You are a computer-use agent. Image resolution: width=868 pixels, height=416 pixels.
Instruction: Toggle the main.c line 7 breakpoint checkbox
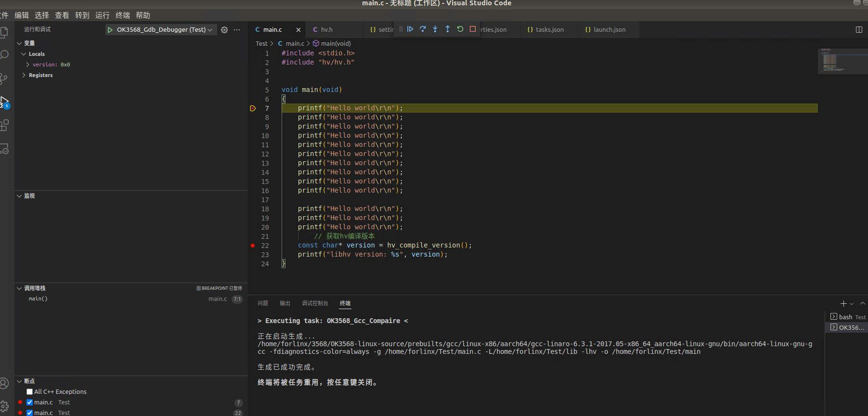[30, 403]
